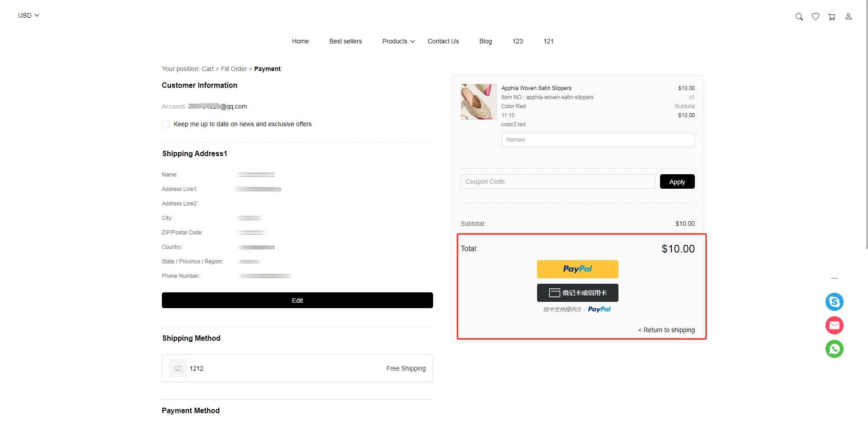Screen dimensions: 868x424
Task: Click the Cart breadcrumb link
Action: (x=208, y=69)
